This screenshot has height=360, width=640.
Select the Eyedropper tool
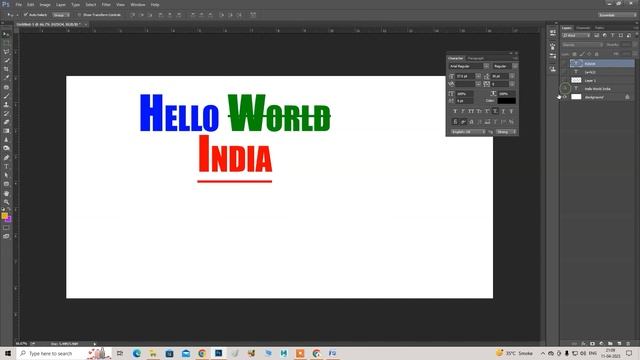point(6,78)
